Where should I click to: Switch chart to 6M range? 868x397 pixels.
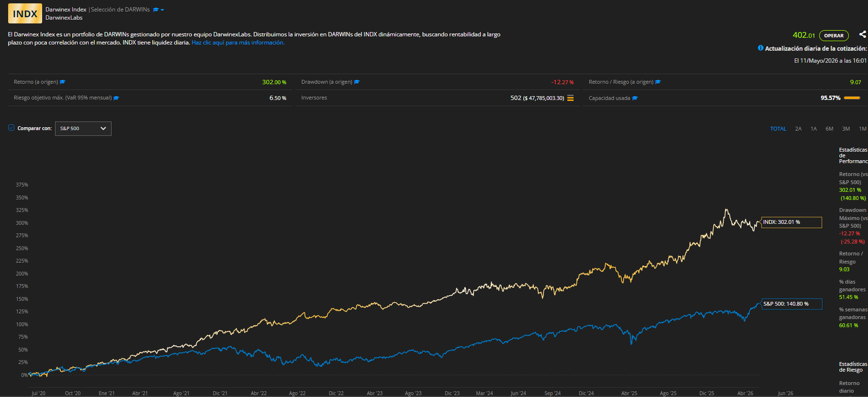pyautogui.click(x=829, y=129)
